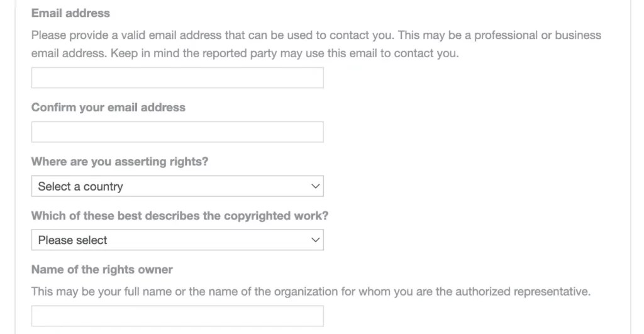Click the "Where are you asserting rights?" label

click(x=119, y=162)
